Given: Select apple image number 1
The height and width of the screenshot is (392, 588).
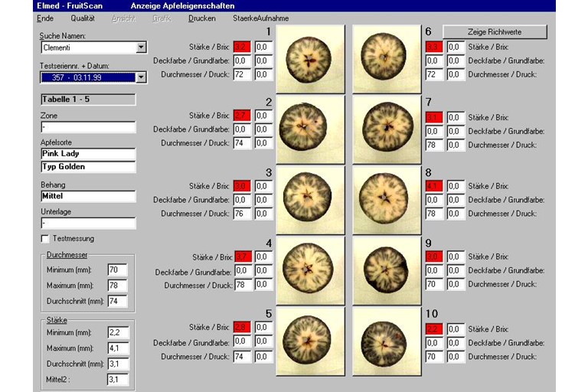Looking at the screenshot, I should coord(311,59).
